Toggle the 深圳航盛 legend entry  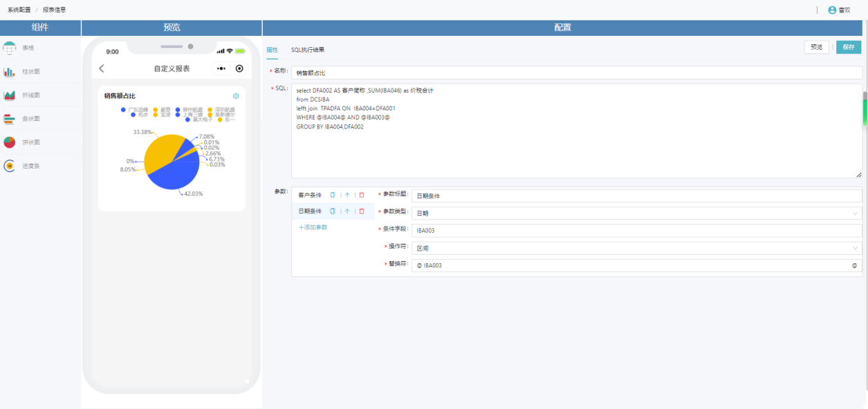coord(221,109)
